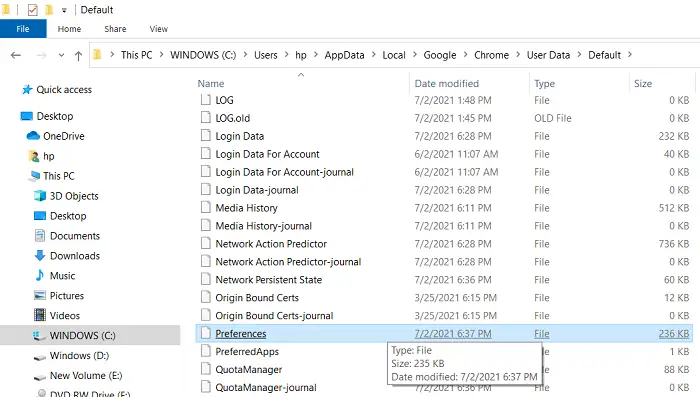This screenshot has width=700, height=397.
Task: Click hp breadcrumb in address bar
Action: point(301,55)
